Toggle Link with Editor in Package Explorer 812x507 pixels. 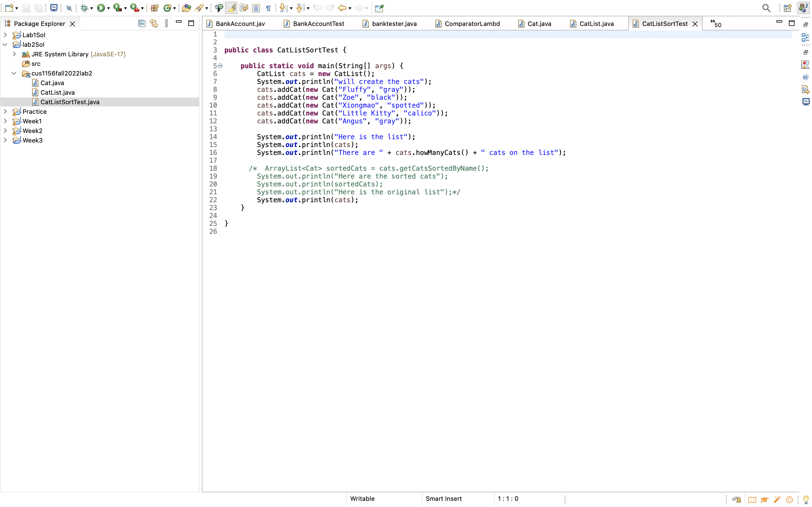coord(154,23)
